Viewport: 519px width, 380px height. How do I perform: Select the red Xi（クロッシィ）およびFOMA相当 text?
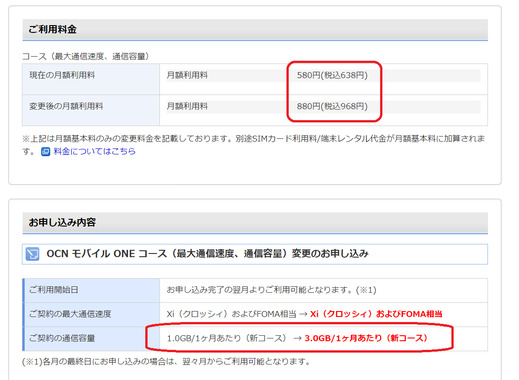376,314
